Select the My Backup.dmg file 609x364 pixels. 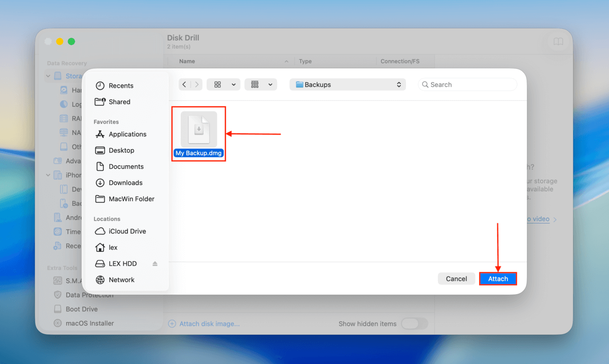click(198, 133)
